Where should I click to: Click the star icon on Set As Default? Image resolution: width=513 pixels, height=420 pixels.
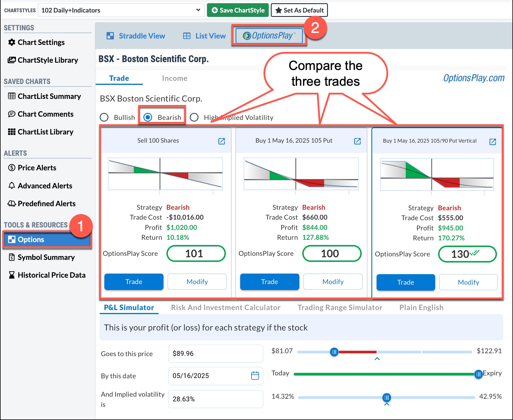point(279,10)
